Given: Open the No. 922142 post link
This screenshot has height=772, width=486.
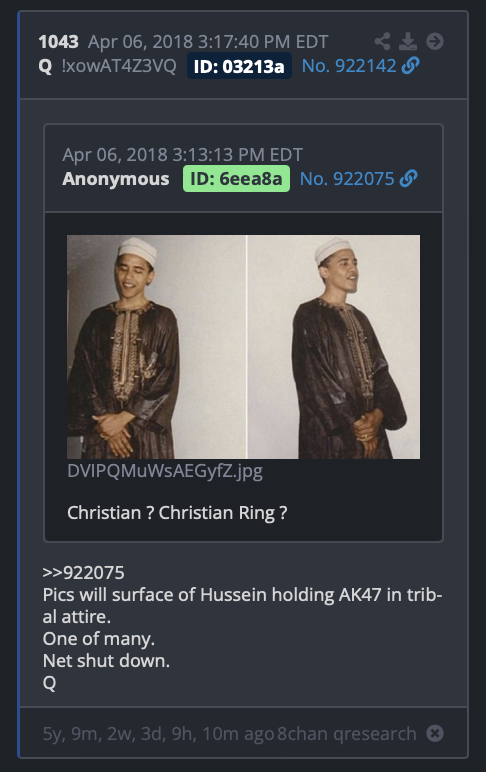Looking at the screenshot, I should click(349, 66).
